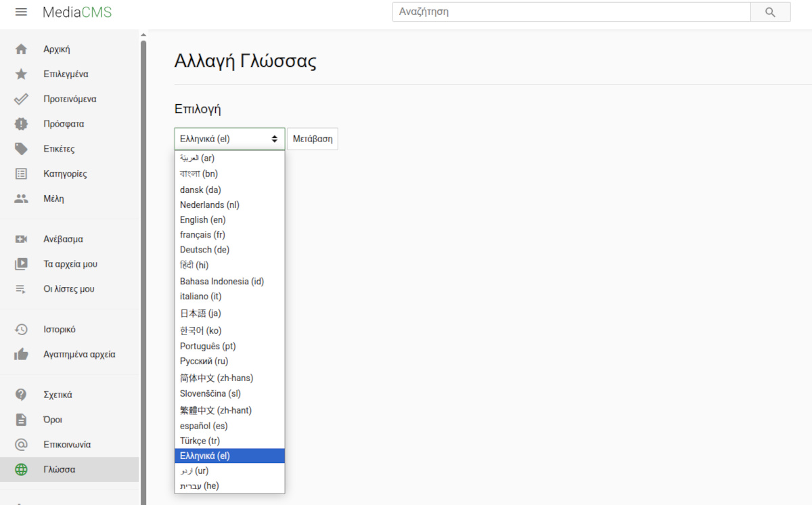
Task: Open the hamburger menu
Action: [20, 12]
